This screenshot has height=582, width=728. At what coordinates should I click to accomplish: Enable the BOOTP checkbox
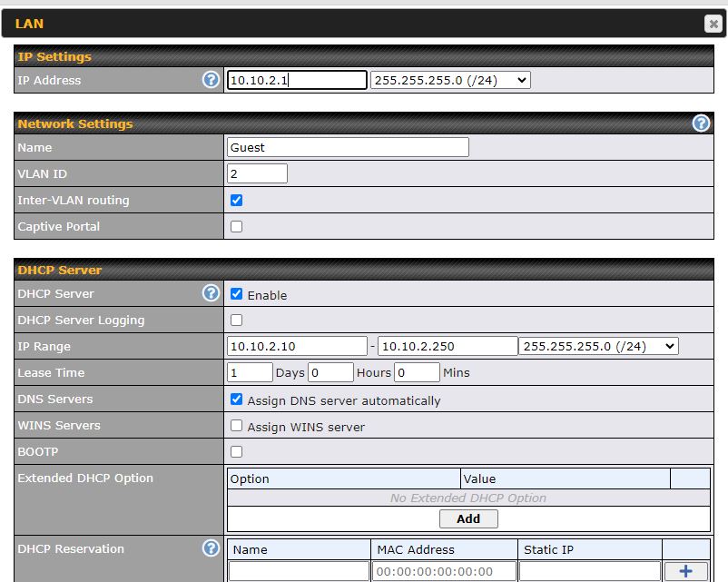[x=237, y=451]
